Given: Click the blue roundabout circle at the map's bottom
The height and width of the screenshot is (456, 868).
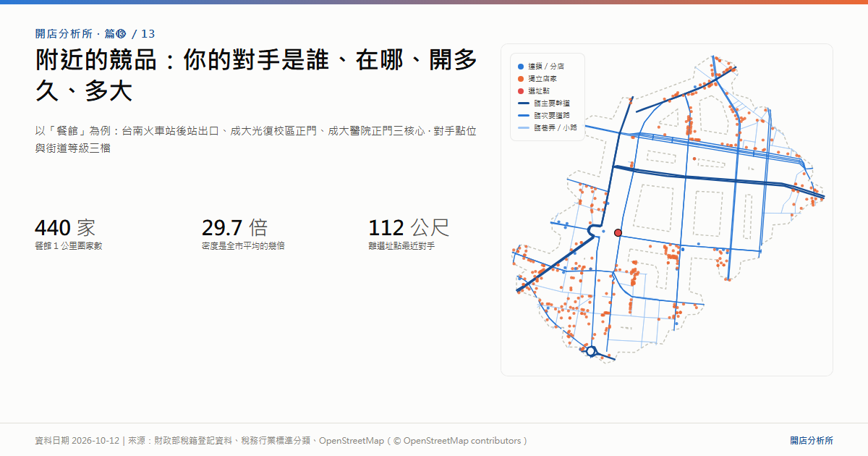Looking at the screenshot, I should click(590, 351).
